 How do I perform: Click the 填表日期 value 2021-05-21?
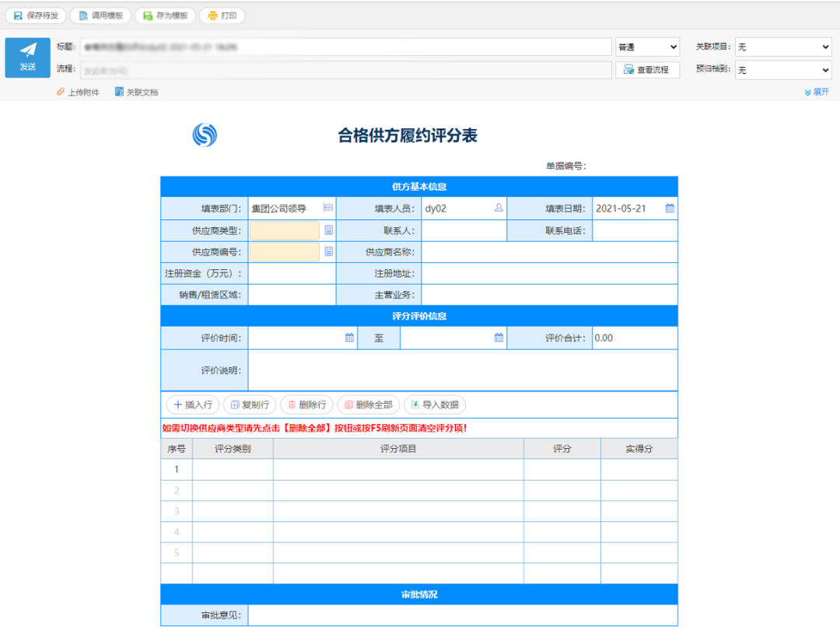pyautogui.click(x=621, y=209)
